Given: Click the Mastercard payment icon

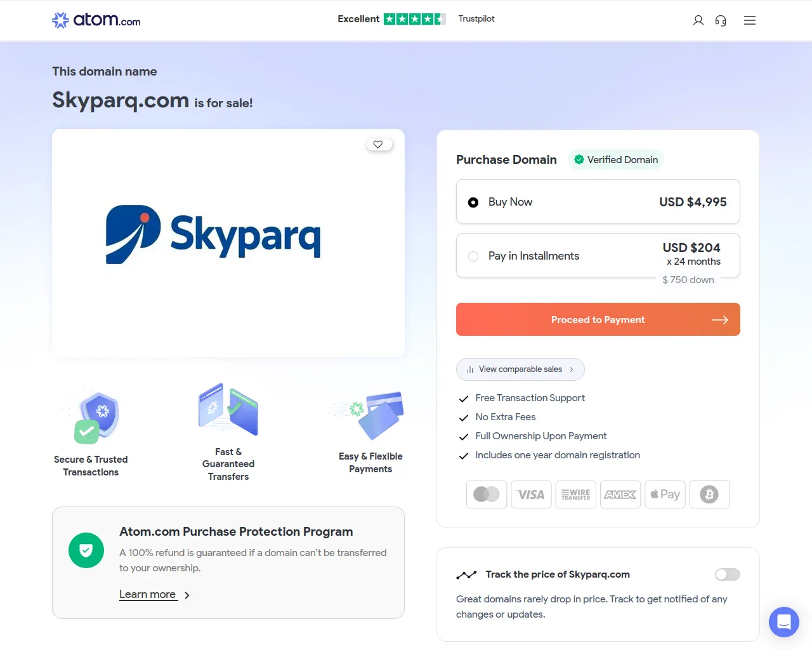Looking at the screenshot, I should pyautogui.click(x=487, y=494).
